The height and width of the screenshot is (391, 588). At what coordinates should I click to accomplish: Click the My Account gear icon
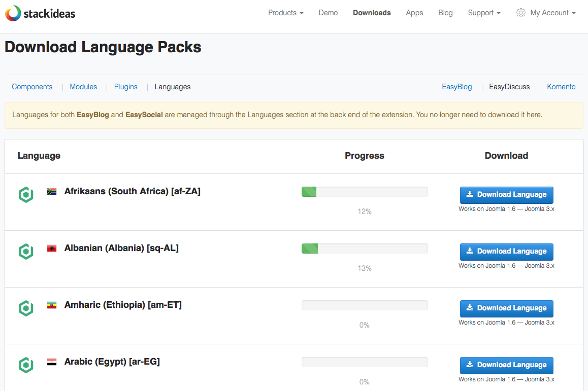[x=520, y=13]
